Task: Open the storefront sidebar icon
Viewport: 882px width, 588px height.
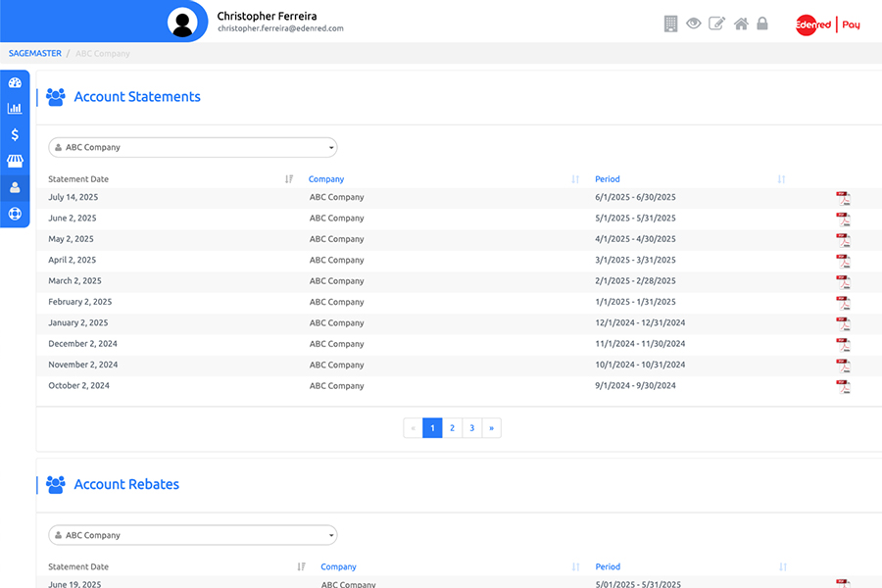Action: coord(15,161)
